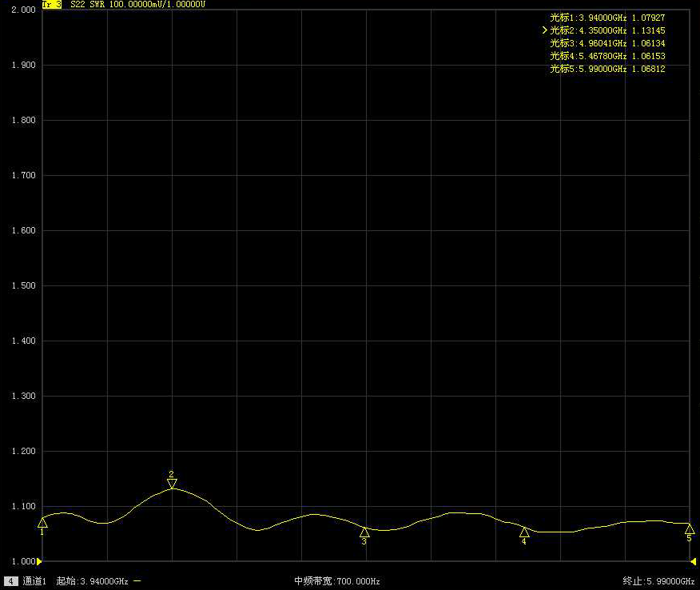Click marker 5 triangle at right edge
This screenshot has width=700, height=590.
[x=689, y=529]
